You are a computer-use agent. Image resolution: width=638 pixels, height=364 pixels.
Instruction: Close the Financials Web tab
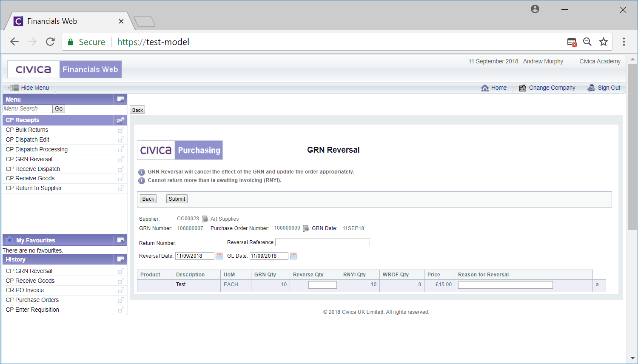tap(121, 21)
